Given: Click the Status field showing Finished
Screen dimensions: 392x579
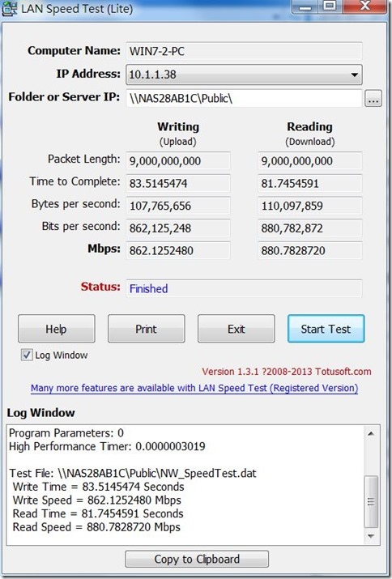Looking at the screenshot, I should click(244, 288).
